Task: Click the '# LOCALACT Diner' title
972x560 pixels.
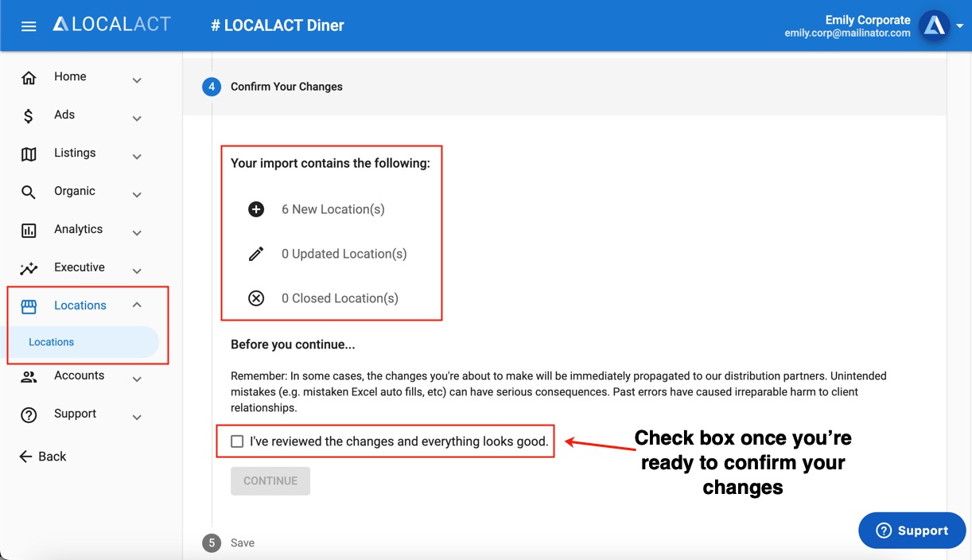Action: (278, 25)
